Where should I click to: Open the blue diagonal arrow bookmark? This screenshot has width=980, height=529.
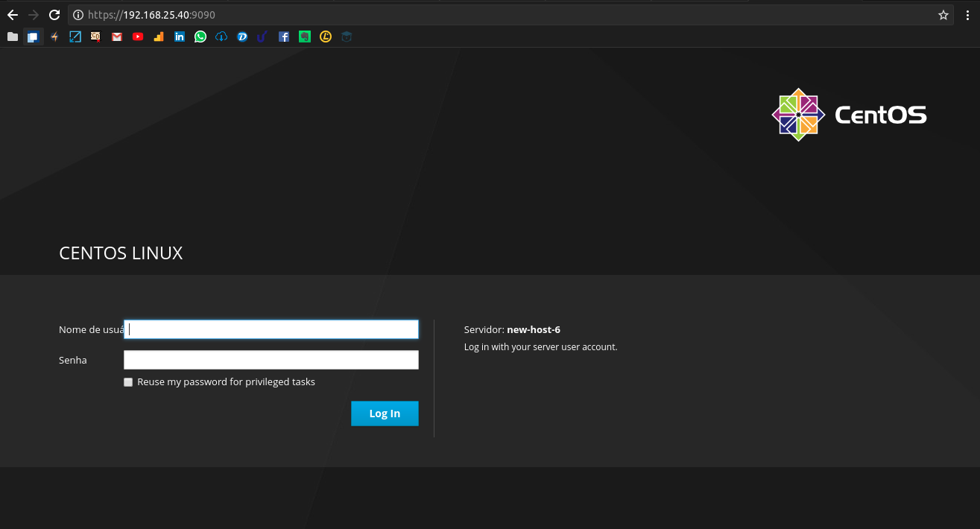click(x=75, y=37)
